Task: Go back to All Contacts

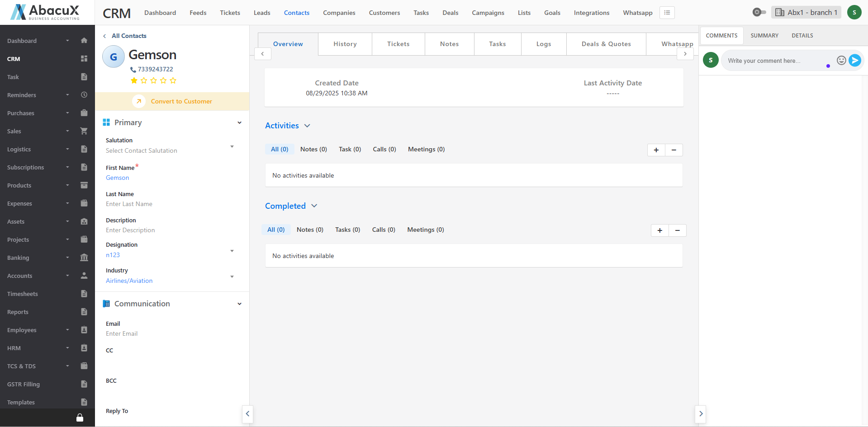Action: coord(128,36)
